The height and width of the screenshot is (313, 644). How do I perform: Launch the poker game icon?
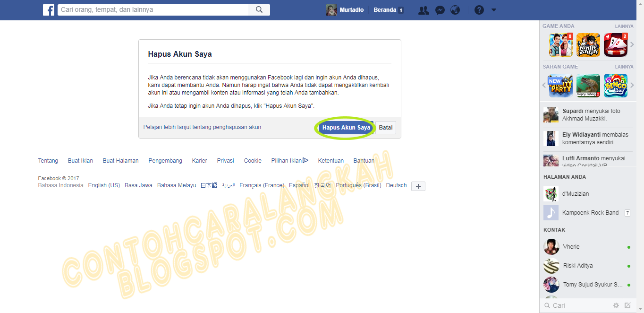coord(616,45)
